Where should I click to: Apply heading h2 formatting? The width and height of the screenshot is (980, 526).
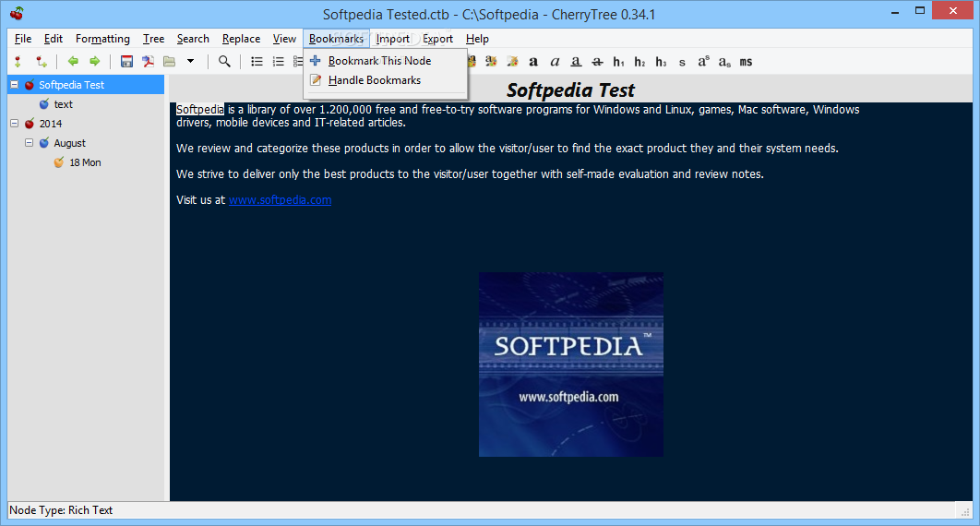coord(640,62)
